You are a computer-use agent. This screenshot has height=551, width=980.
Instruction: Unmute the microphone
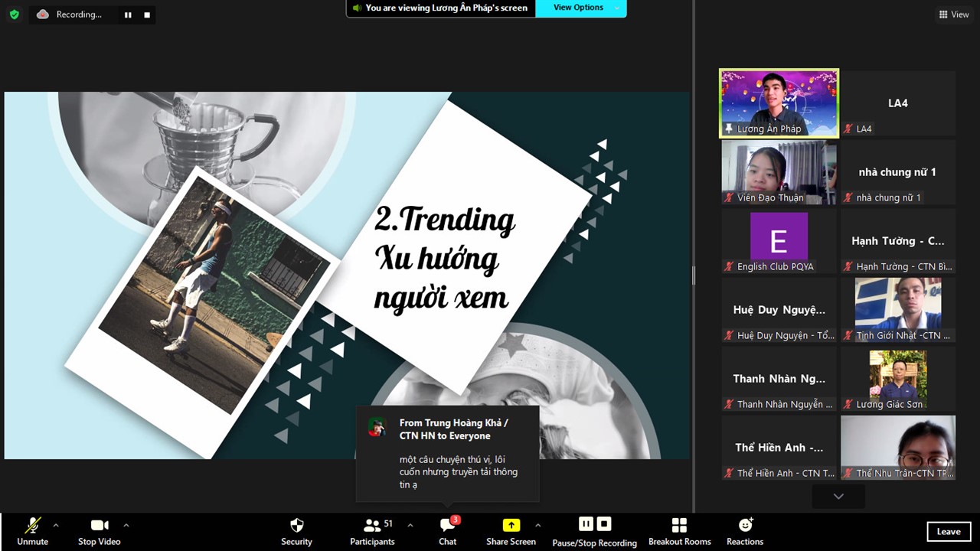pyautogui.click(x=32, y=531)
